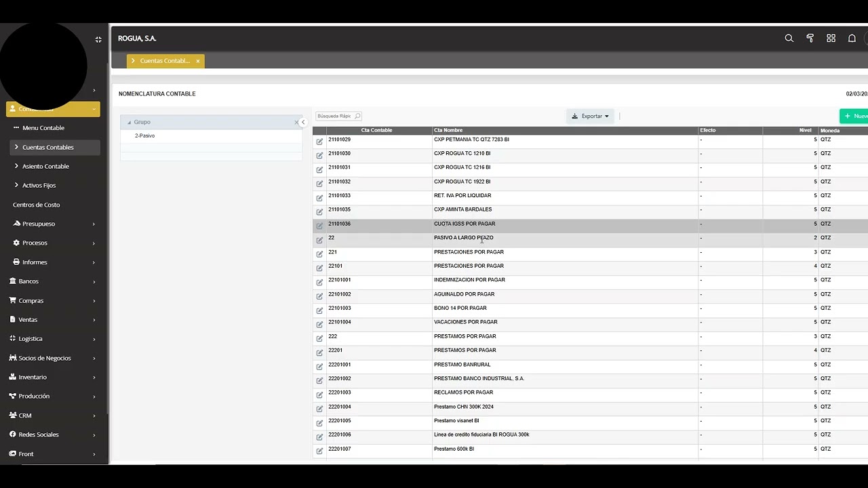Edit account 21101029 row icon
The height and width of the screenshot is (488, 868).
(x=319, y=141)
